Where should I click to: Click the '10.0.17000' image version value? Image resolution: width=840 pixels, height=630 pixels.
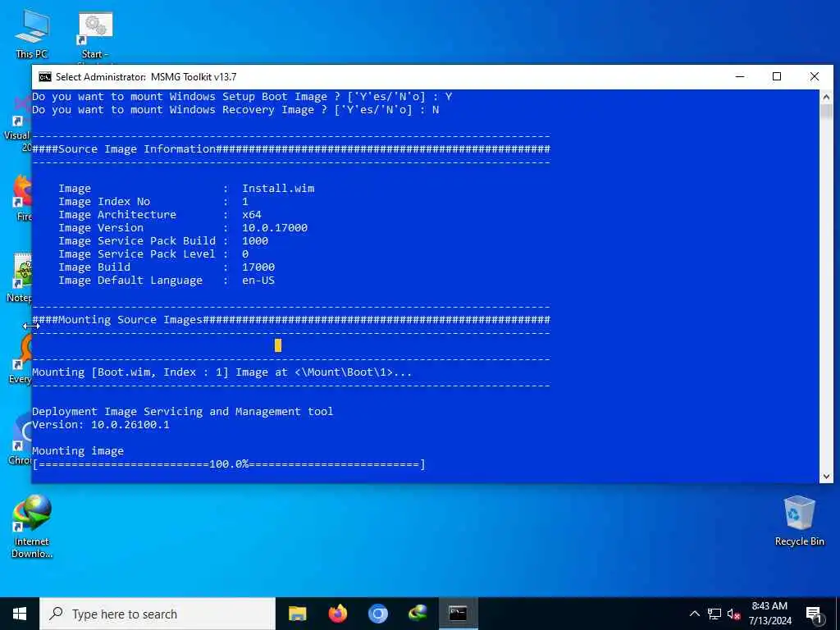[x=275, y=228]
